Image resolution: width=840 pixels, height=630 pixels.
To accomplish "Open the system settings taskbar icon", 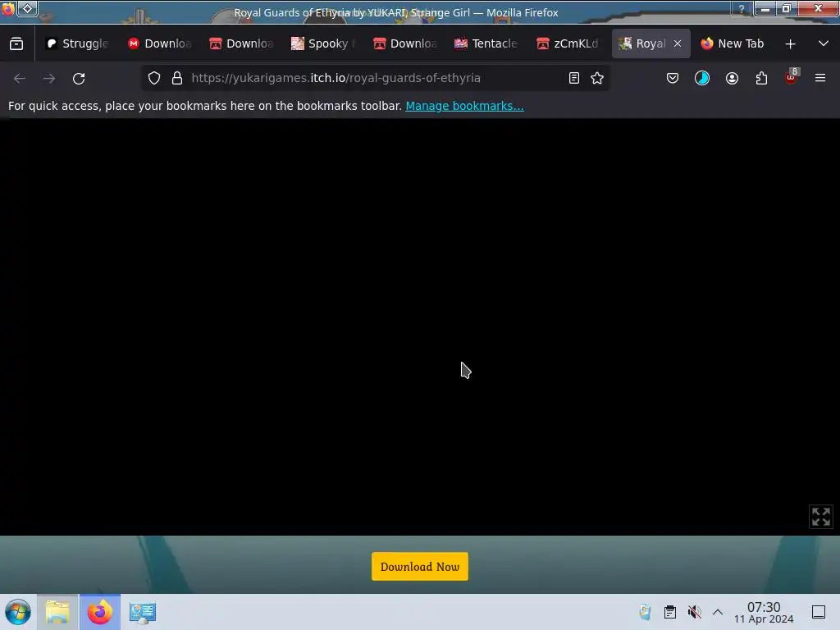I will pos(143,612).
